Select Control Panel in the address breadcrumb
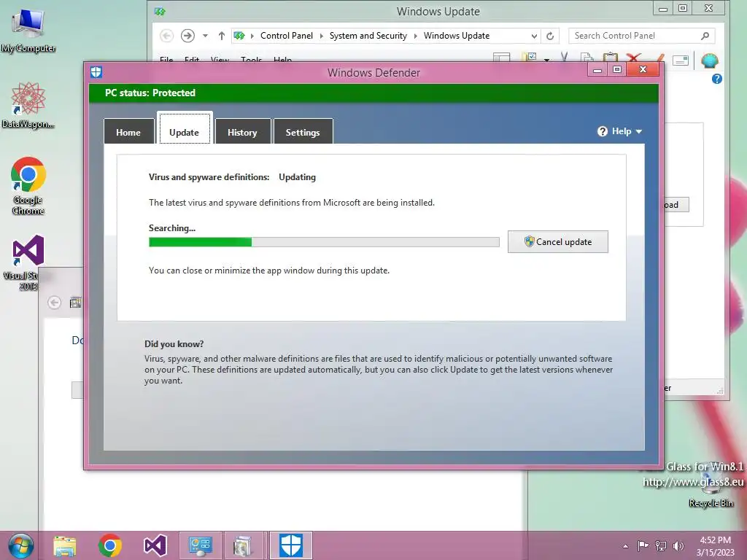This screenshot has height=560, width=747. point(286,36)
